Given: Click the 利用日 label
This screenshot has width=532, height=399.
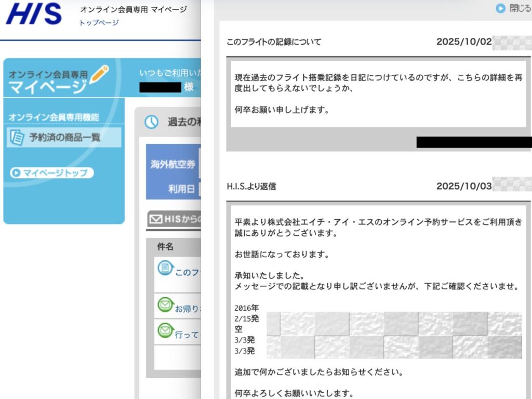Looking at the screenshot, I should point(180,188).
